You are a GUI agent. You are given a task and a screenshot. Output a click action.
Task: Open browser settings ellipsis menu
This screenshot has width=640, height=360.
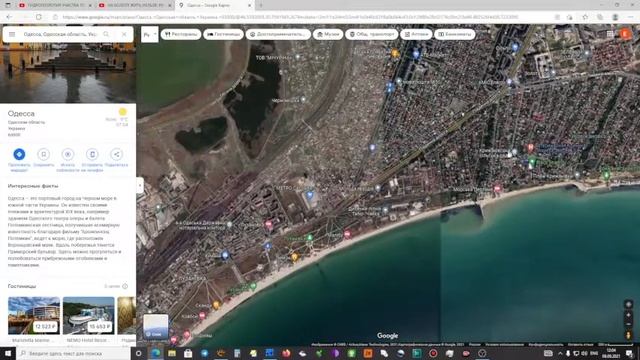click(630, 17)
